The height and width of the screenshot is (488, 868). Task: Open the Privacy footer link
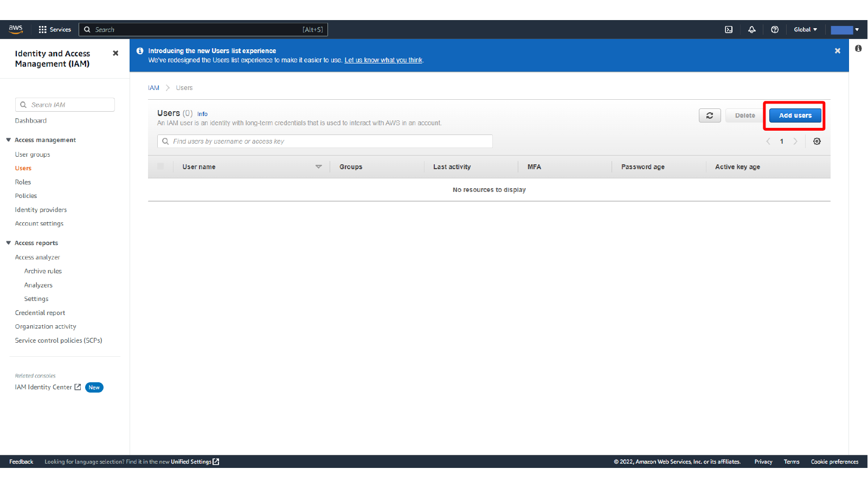763,462
